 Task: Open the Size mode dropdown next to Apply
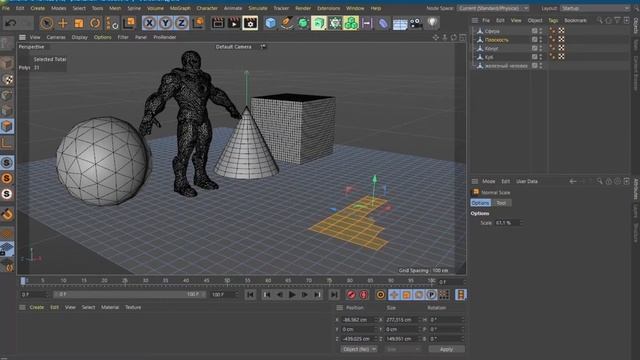[402, 349]
